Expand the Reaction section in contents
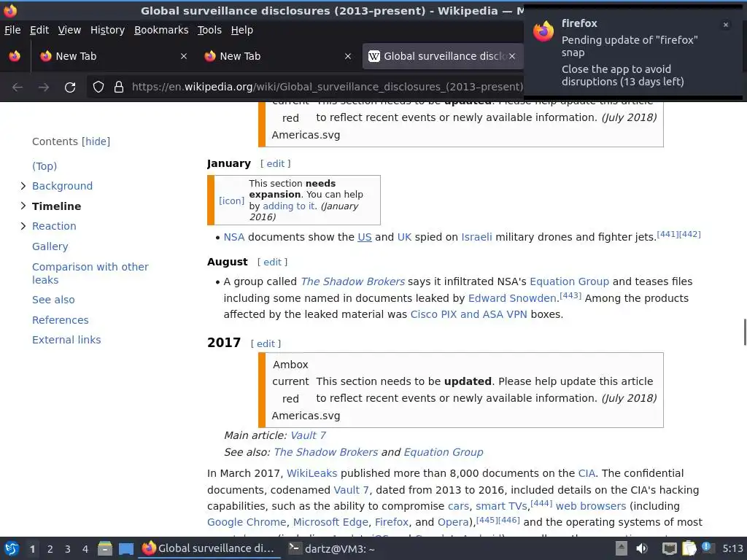The width and height of the screenshot is (747, 560). point(23,226)
